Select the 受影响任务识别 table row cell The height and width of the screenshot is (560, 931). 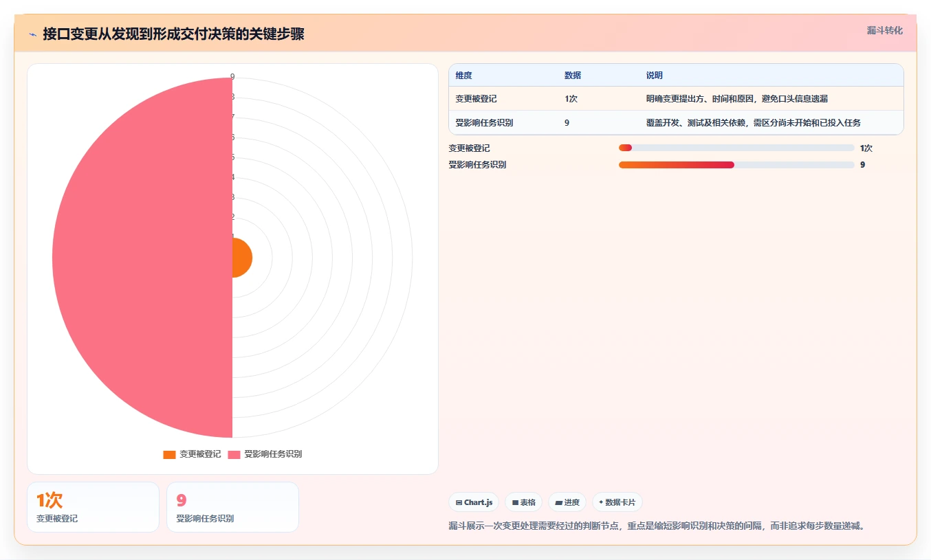tap(484, 123)
